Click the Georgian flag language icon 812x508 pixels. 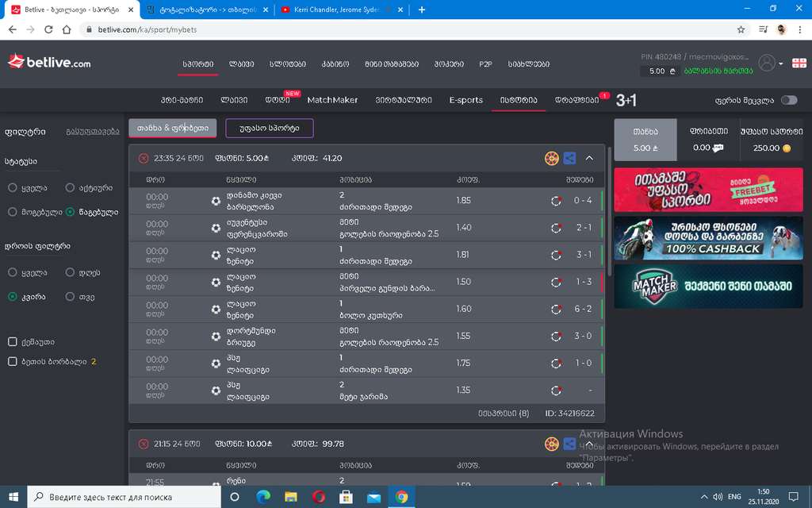pyautogui.click(x=799, y=62)
